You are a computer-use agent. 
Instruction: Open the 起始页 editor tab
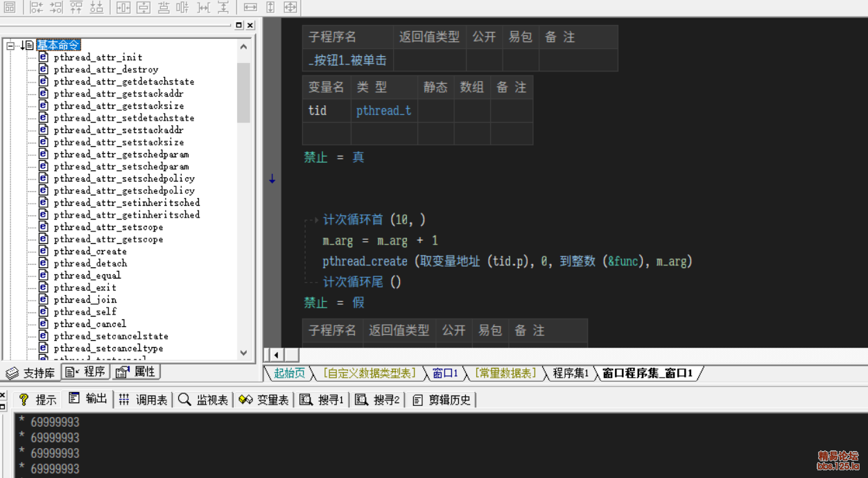point(288,373)
